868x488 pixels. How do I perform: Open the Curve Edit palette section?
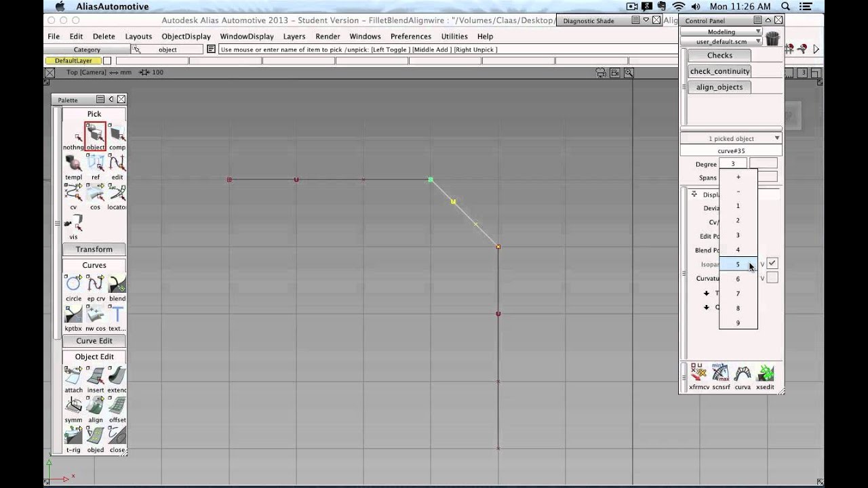(x=94, y=341)
